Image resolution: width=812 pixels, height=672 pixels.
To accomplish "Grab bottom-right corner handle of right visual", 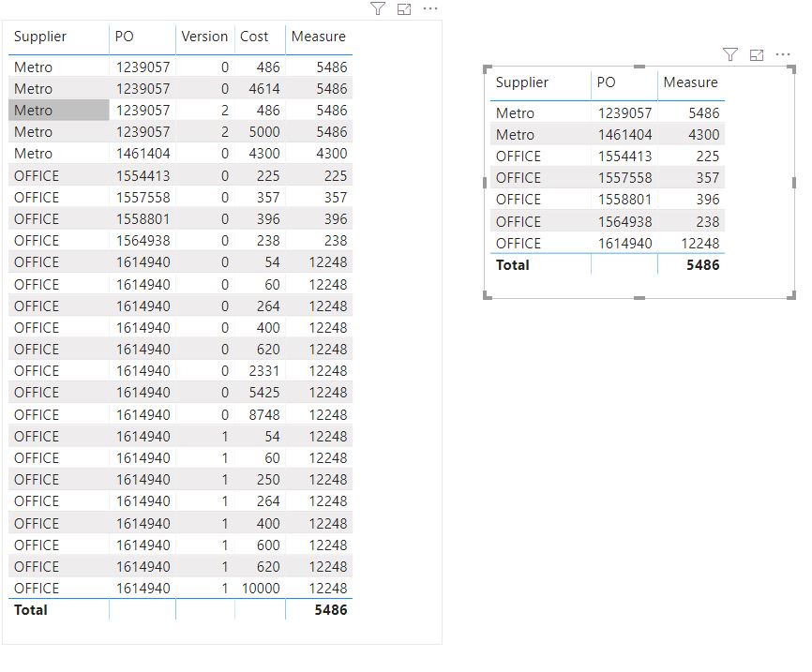I will 792,295.
